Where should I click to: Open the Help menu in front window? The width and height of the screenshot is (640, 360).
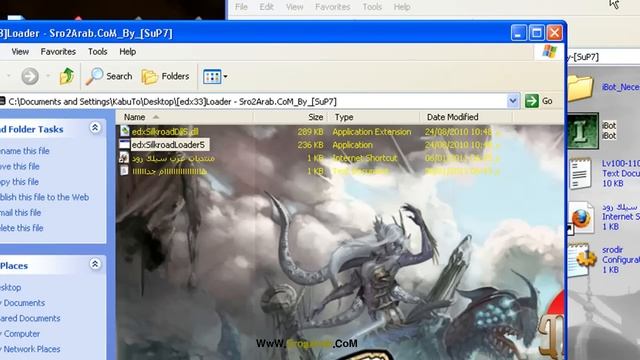coord(127,52)
